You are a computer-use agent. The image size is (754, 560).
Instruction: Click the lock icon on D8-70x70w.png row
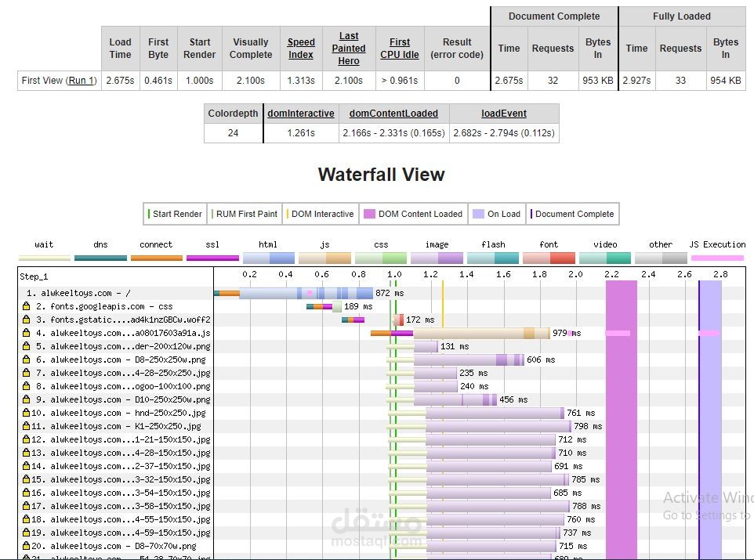pos(26,546)
